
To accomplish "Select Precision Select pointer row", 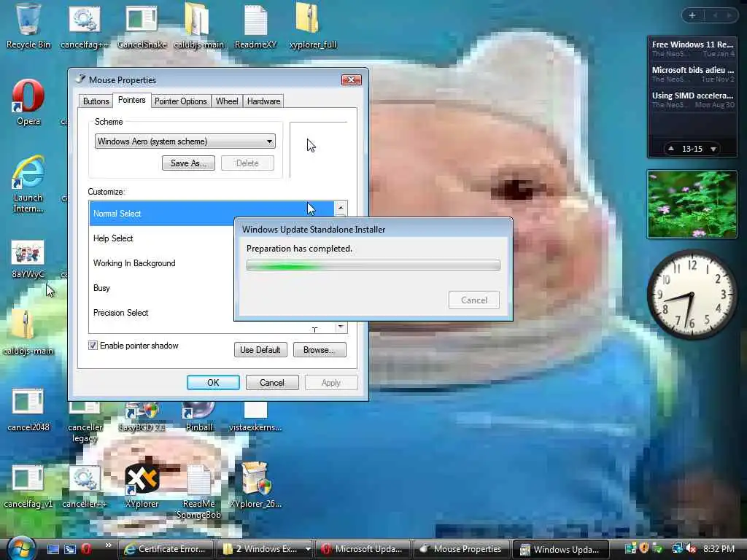I will point(161,312).
